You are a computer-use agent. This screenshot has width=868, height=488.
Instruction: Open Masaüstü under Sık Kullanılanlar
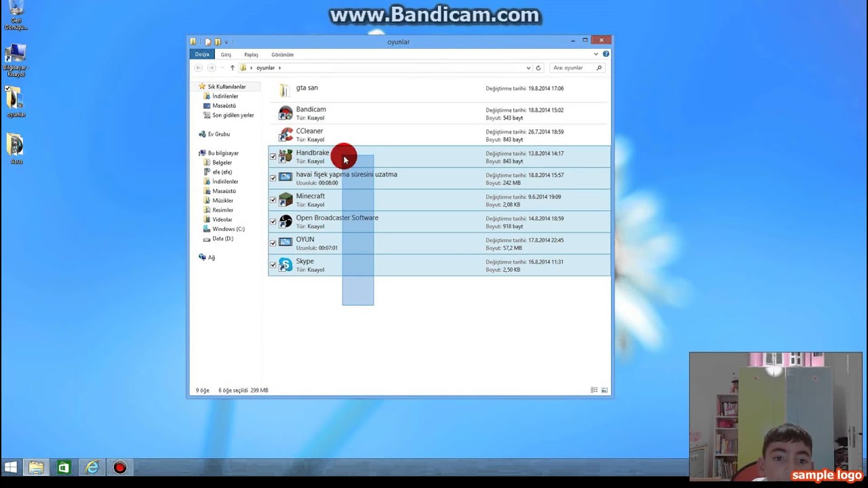click(x=224, y=106)
